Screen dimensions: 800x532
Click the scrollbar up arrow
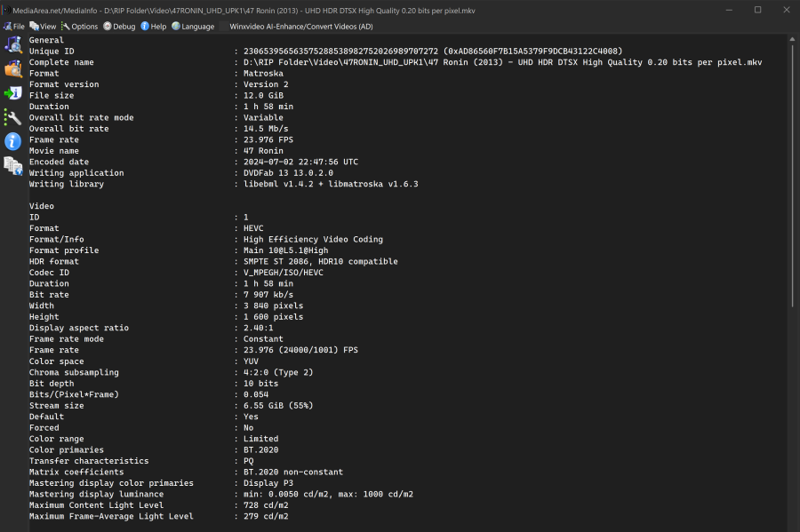click(792, 39)
